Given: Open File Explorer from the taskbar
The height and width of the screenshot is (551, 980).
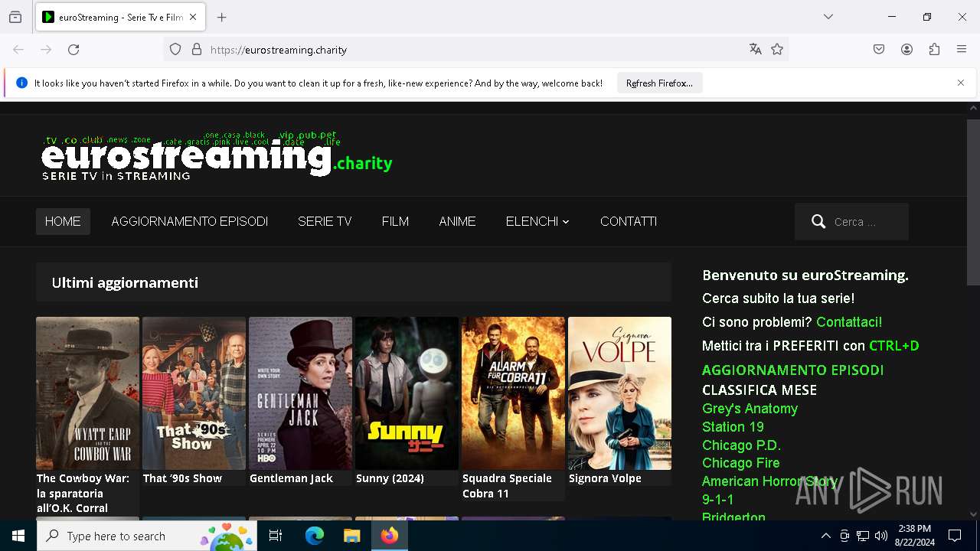Looking at the screenshot, I should 351,536.
